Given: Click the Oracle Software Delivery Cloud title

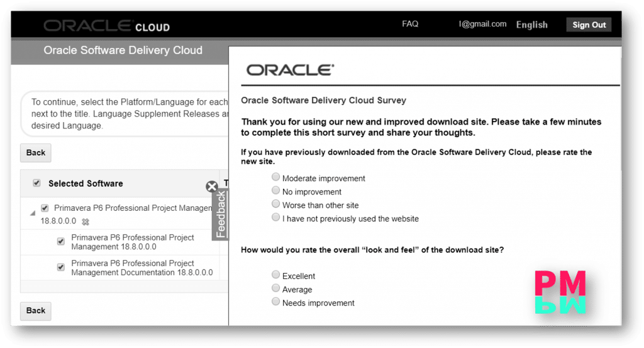Looking at the screenshot, I should 123,50.
